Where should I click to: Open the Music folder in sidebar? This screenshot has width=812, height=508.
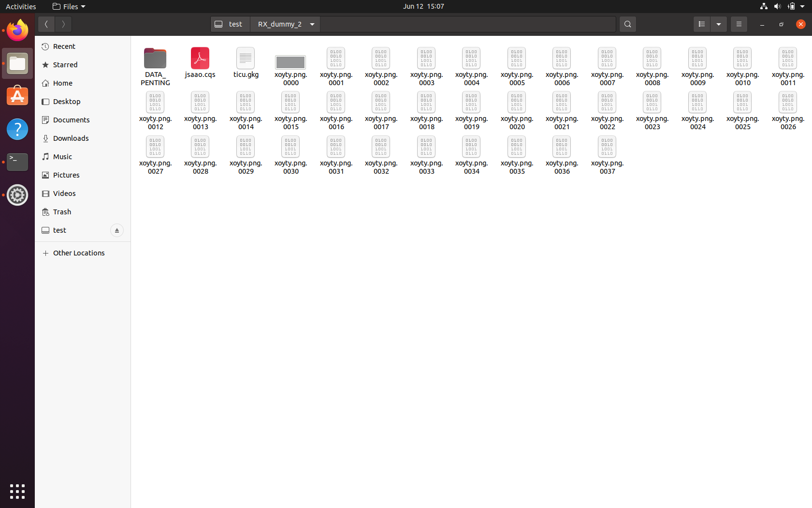click(62, 156)
